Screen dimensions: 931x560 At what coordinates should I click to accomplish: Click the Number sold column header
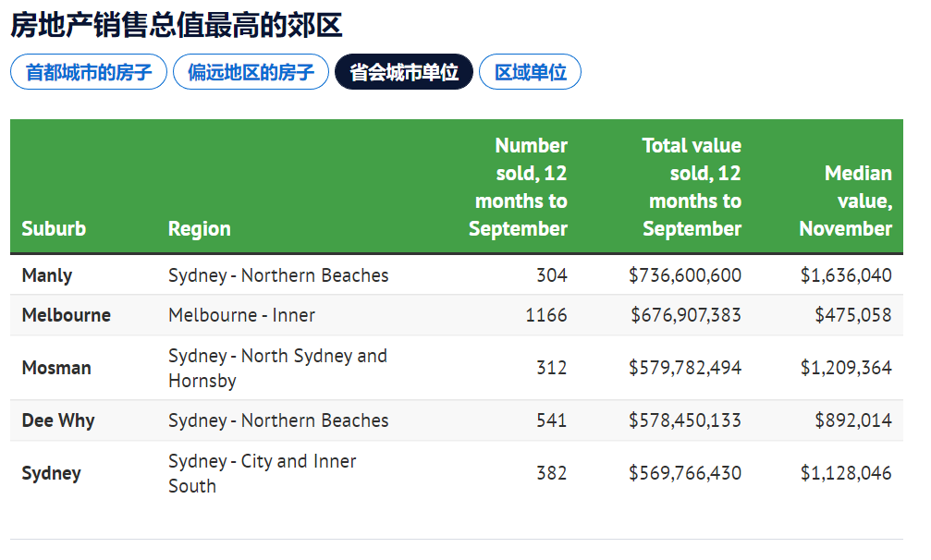click(x=519, y=187)
